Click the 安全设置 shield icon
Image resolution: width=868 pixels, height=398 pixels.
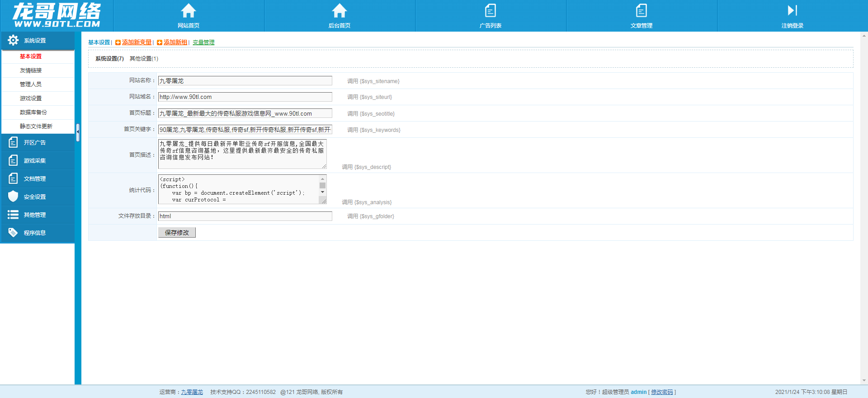pyautogui.click(x=13, y=197)
